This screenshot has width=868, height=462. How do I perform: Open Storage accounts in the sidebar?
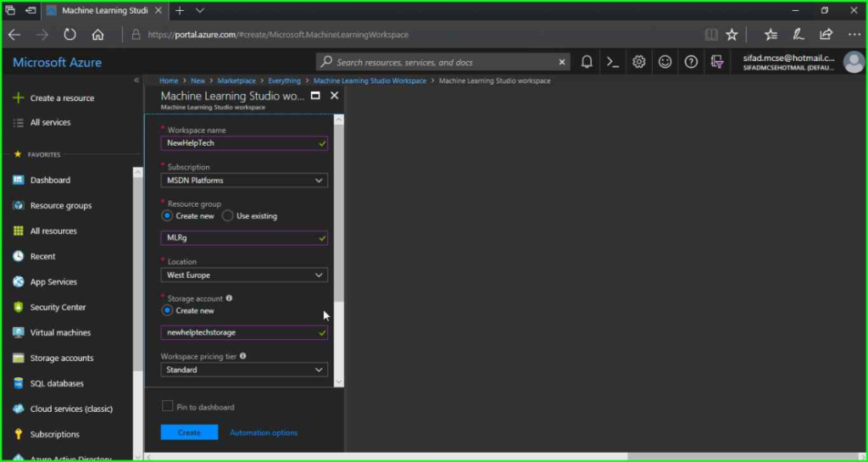(61, 358)
